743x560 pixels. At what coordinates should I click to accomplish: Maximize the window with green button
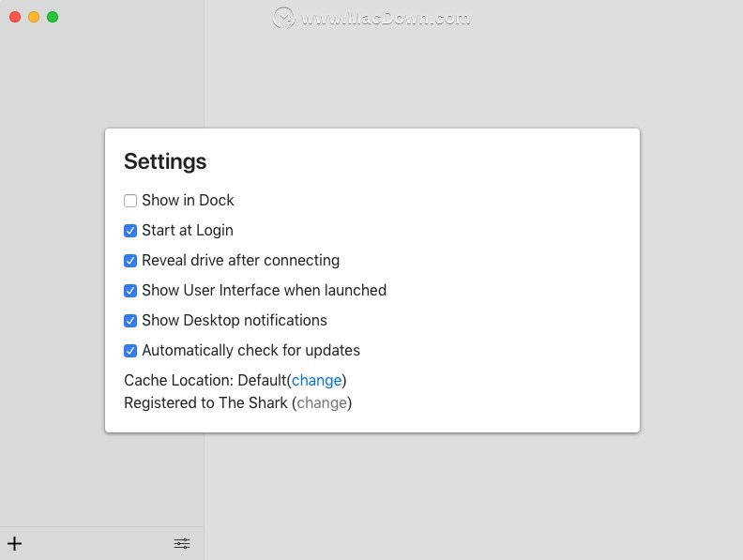(53, 17)
